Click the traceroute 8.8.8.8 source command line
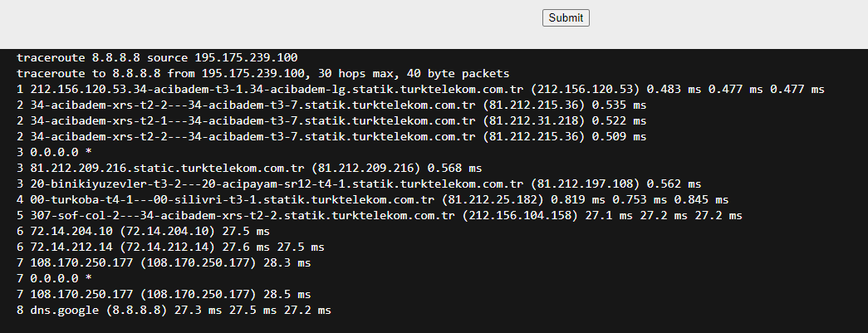Screen dimensions: 868x333 pyautogui.click(x=157, y=57)
